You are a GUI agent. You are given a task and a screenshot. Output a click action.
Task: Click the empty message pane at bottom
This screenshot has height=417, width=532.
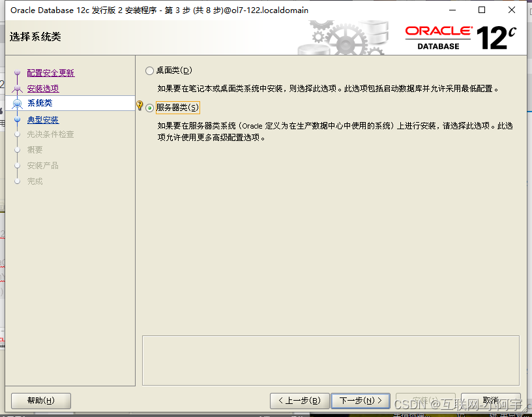click(331, 361)
